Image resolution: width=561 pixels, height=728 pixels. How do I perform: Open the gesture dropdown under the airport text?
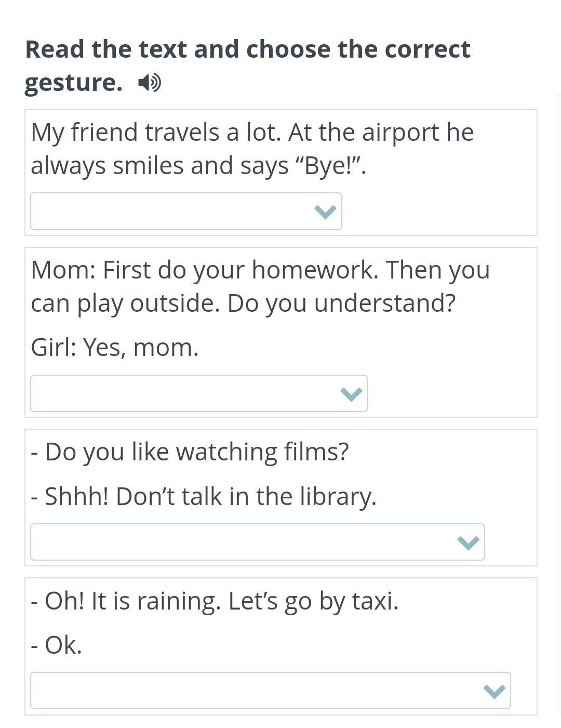tap(185, 211)
